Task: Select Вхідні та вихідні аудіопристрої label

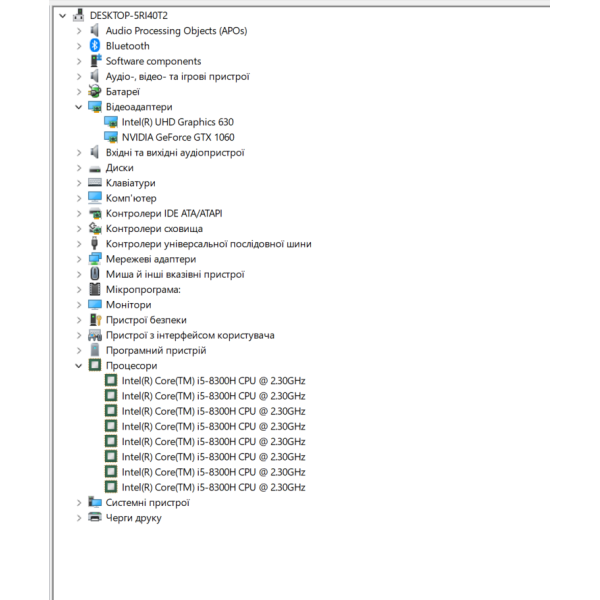Action: click(x=175, y=153)
